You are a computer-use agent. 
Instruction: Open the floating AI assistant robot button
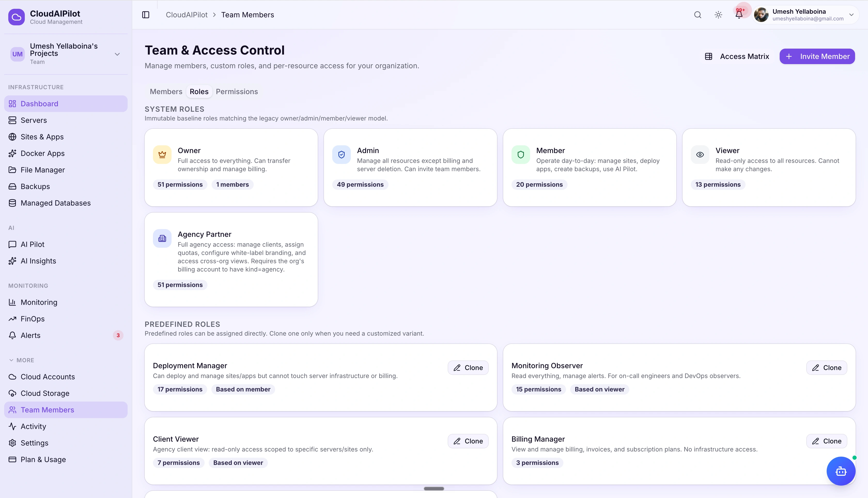(841, 471)
